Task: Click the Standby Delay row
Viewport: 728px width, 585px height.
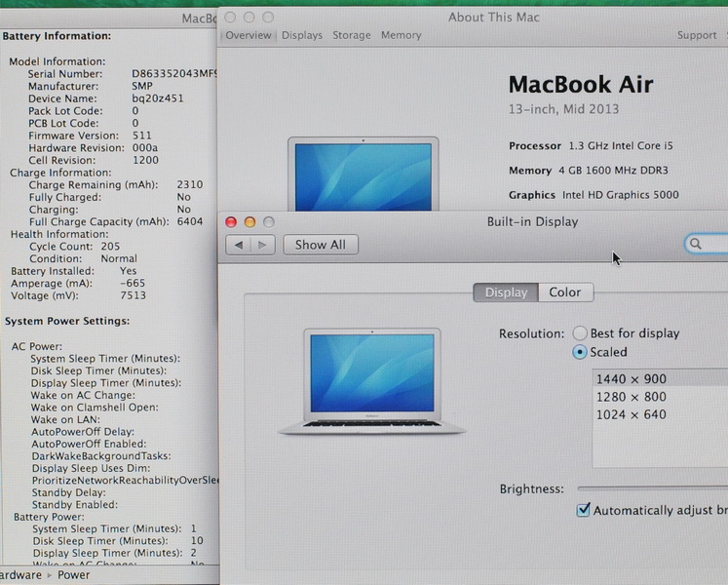Action: (x=69, y=492)
